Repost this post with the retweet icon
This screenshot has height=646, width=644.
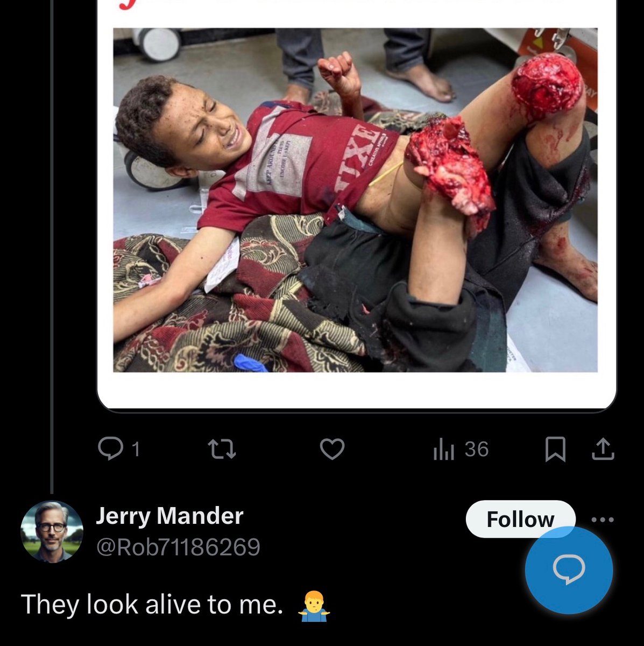222,448
